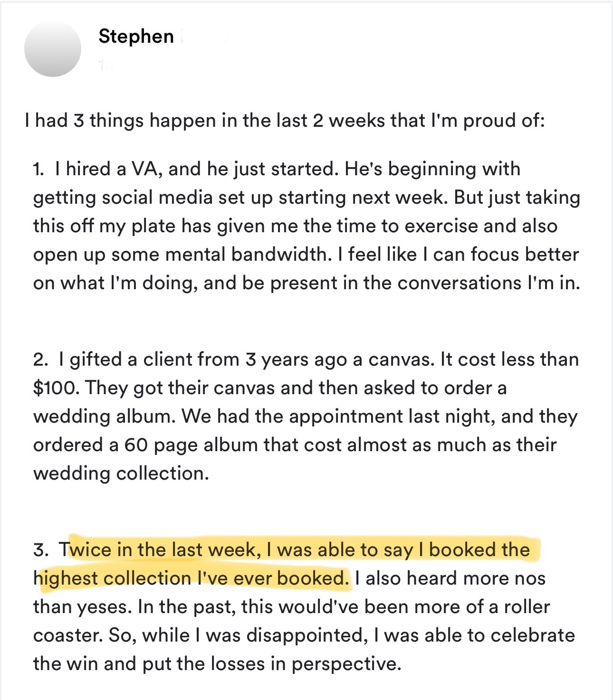Click the blurred last name beside Stephen

tap(204, 37)
